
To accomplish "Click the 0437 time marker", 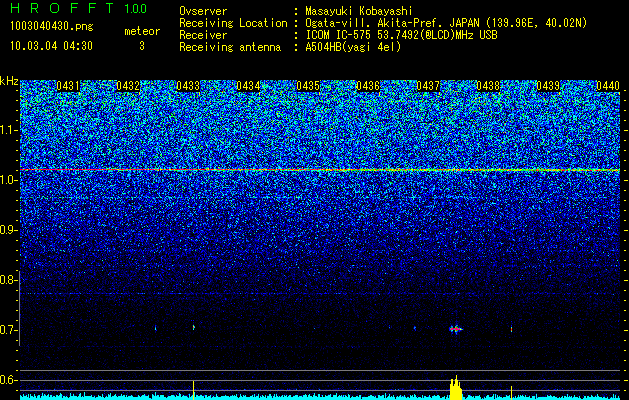I will click(x=428, y=86).
